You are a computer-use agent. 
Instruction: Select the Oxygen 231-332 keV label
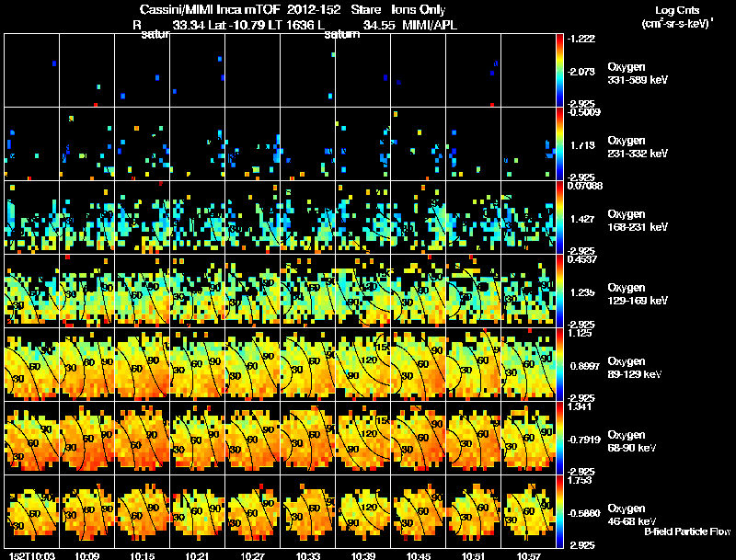click(638, 147)
